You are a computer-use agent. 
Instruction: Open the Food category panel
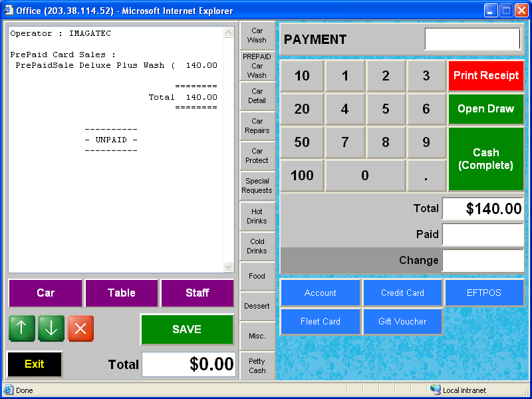click(257, 276)
